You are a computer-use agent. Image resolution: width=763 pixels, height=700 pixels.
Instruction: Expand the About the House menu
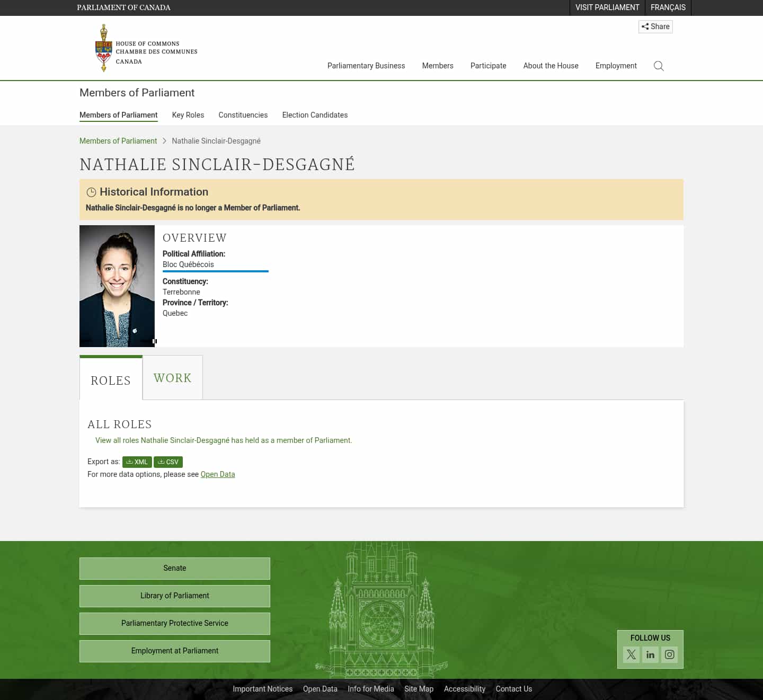(x=551, y=66)
